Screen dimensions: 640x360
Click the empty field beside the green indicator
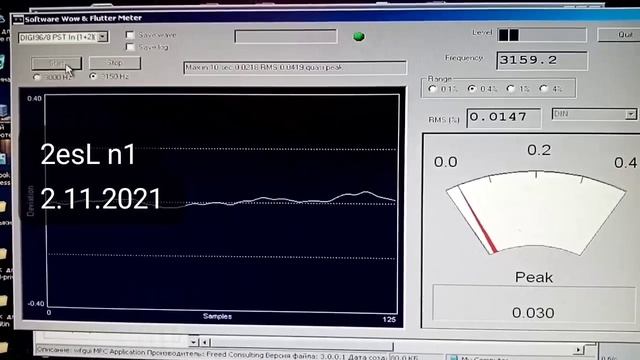point(286,36)
